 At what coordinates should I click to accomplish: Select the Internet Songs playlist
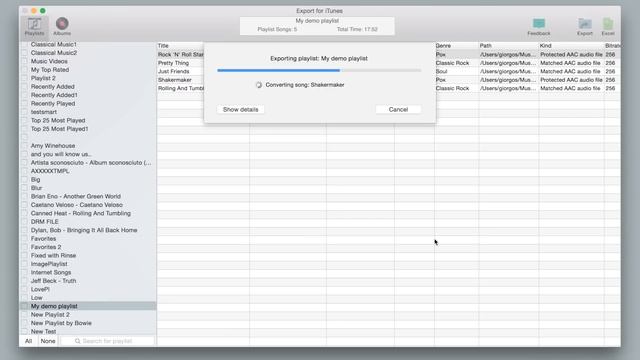click(x=51, y=272)
